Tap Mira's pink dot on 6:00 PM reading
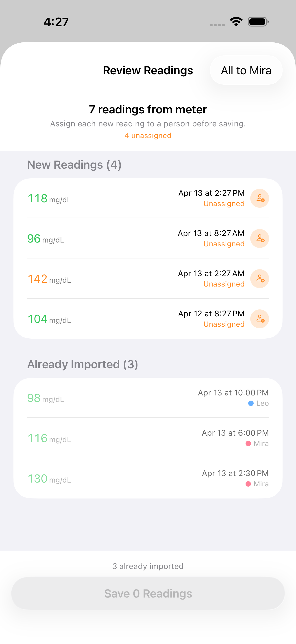 tap(248, 443)
